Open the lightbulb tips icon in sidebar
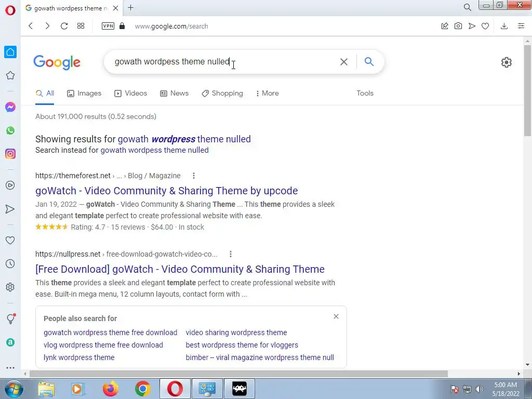 coord(10,318)
